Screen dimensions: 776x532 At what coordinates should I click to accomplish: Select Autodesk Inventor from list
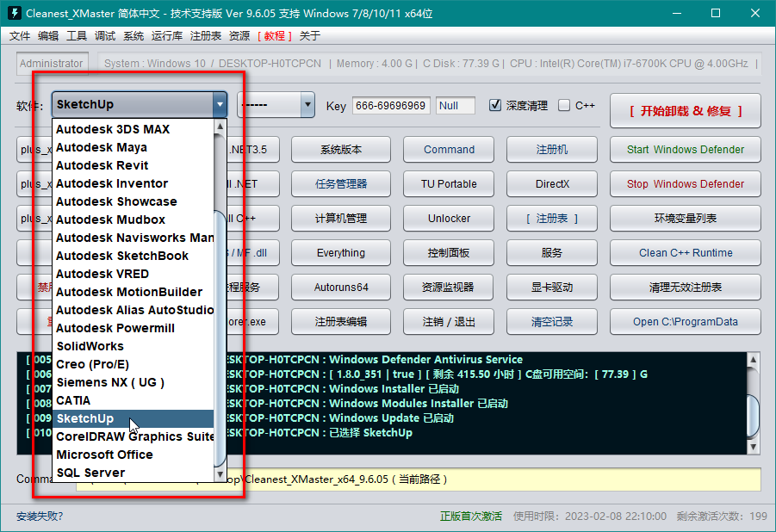[x=133, y=183]
